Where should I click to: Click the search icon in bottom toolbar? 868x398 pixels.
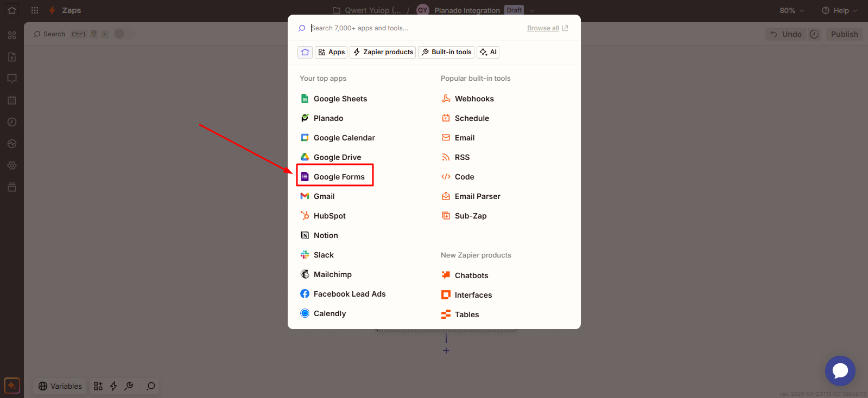click(151, 386)
